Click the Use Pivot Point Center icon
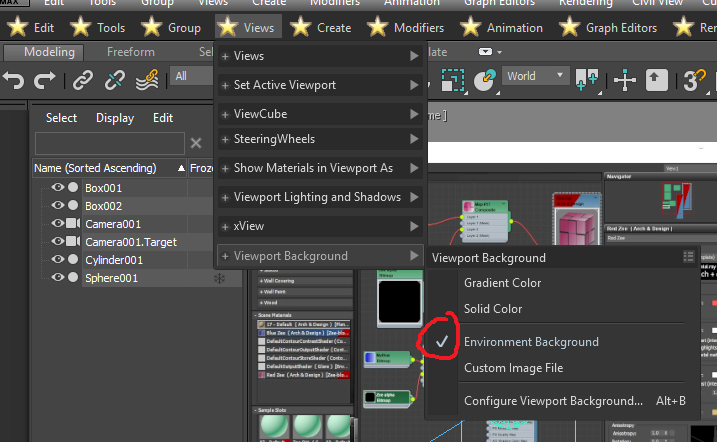717x442 pixels. 587,80
